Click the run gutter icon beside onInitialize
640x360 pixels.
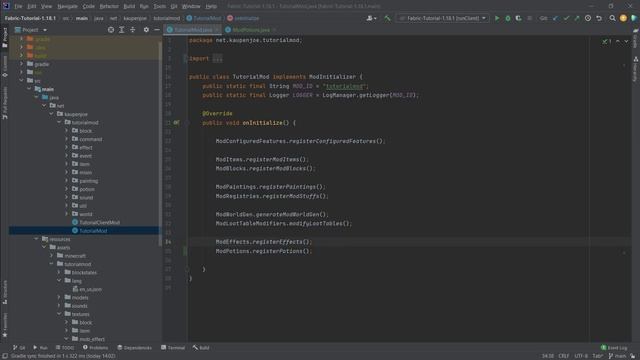click(x=176, y=122)
